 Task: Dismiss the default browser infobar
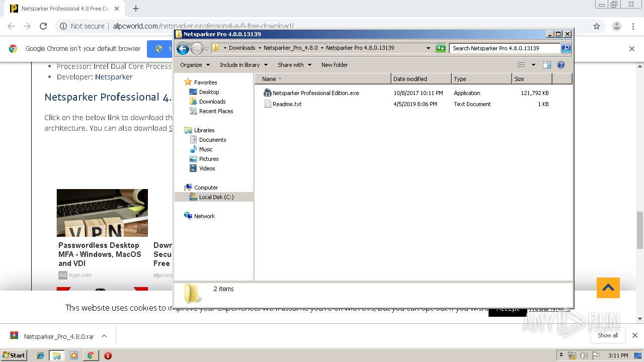[x=632, y=49]
